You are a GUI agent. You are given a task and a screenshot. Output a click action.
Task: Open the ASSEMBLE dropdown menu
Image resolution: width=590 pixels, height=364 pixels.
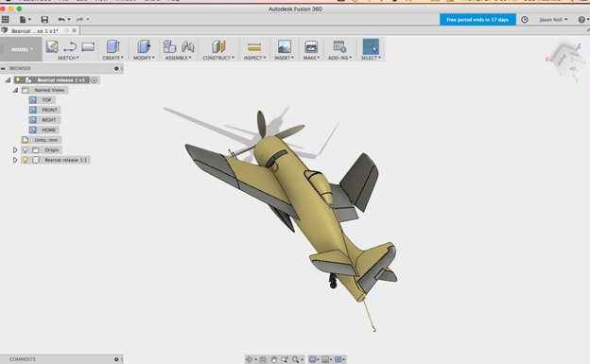coord(178,58)
